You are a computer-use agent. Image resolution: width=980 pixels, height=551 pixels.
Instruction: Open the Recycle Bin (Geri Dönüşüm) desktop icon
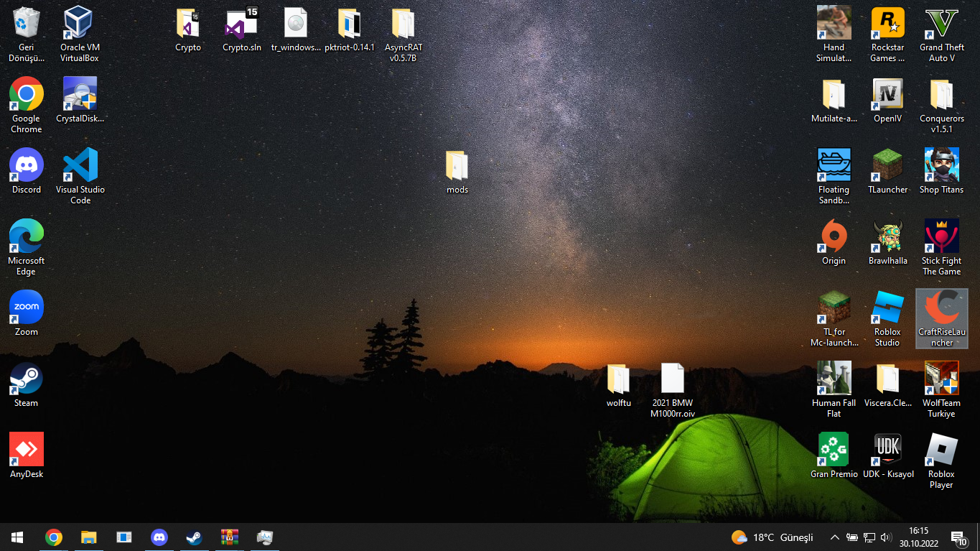[x=27, y=34]
